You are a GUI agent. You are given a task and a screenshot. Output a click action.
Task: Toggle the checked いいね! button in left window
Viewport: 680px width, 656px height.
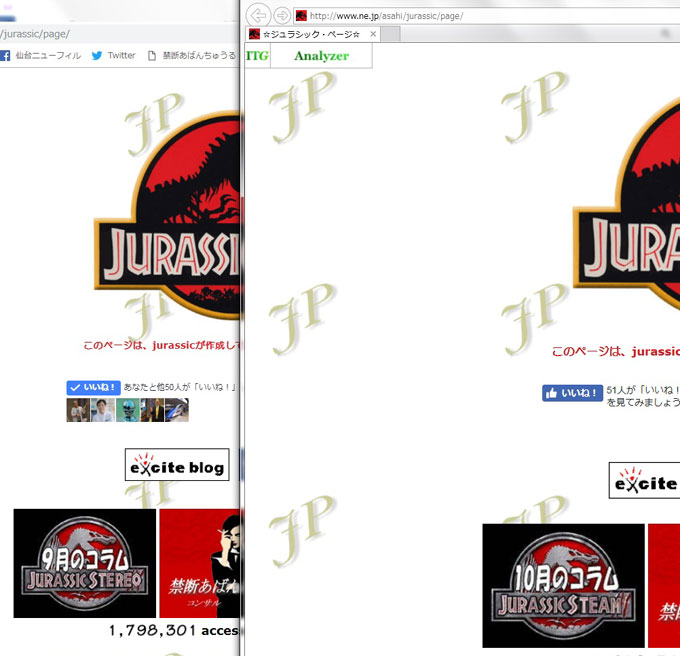(x=93, y=387)
